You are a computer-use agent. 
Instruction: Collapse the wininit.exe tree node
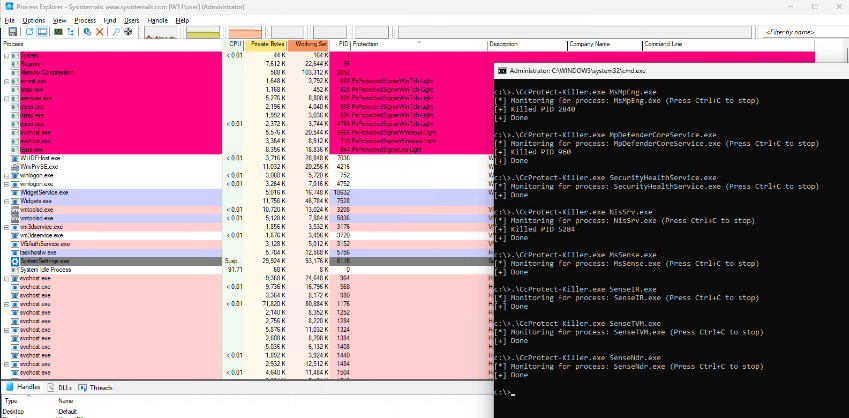6,81
